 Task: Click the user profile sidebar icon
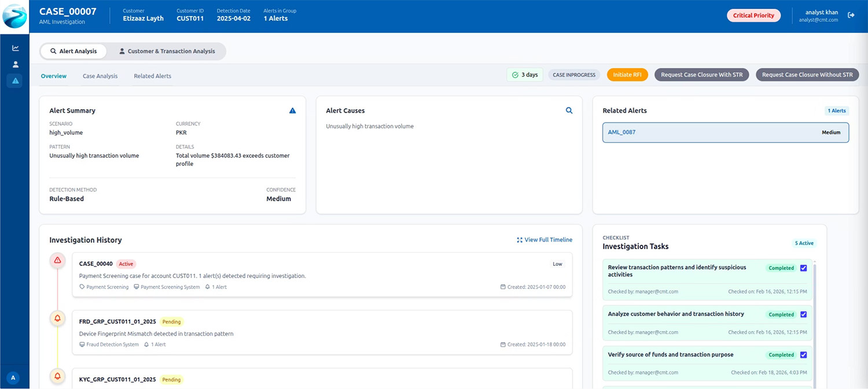(16, 64)
